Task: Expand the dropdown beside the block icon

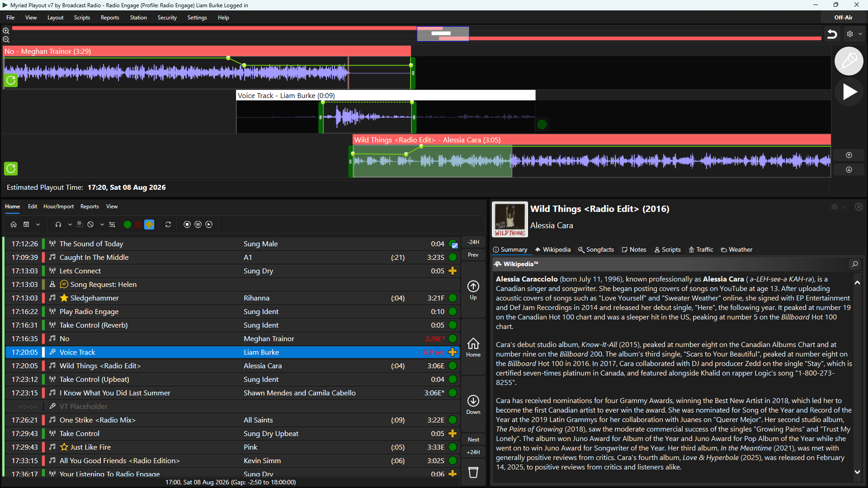Action: 102,225
